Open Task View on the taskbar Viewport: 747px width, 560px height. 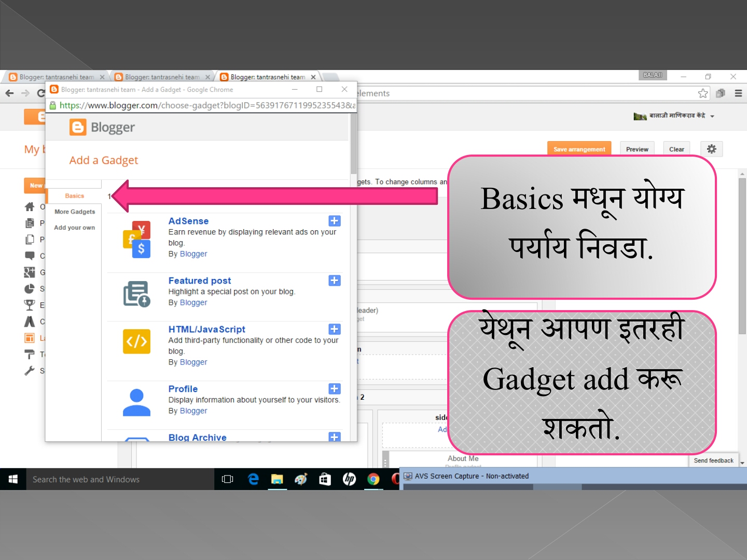(x=227, y=479)
